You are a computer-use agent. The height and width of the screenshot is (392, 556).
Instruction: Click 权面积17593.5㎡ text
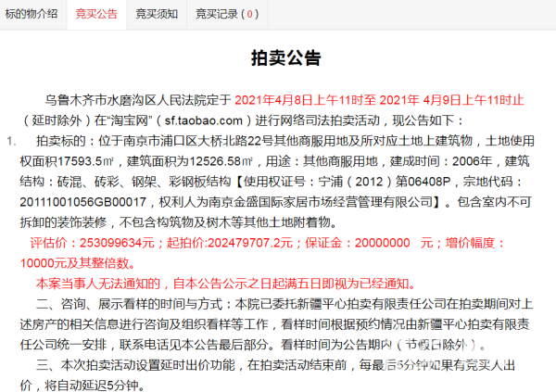(67, 161)
